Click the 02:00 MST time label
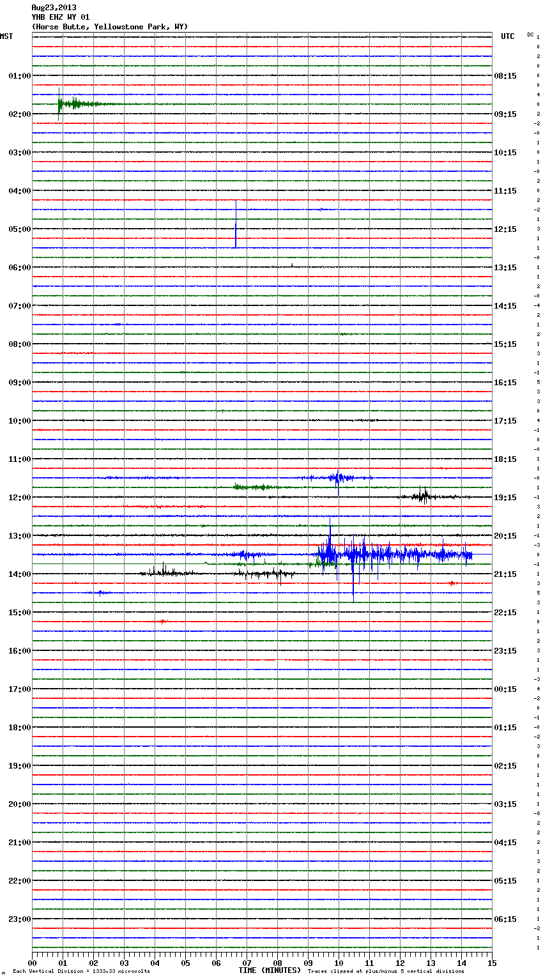Image resolution: width=543 pixels, height=980 pixels. click(x=20, y=114)
